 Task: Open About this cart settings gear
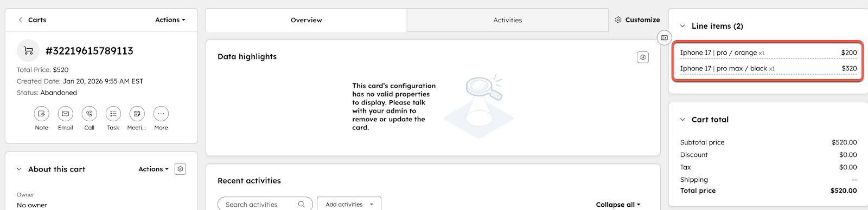coord(181,169)
